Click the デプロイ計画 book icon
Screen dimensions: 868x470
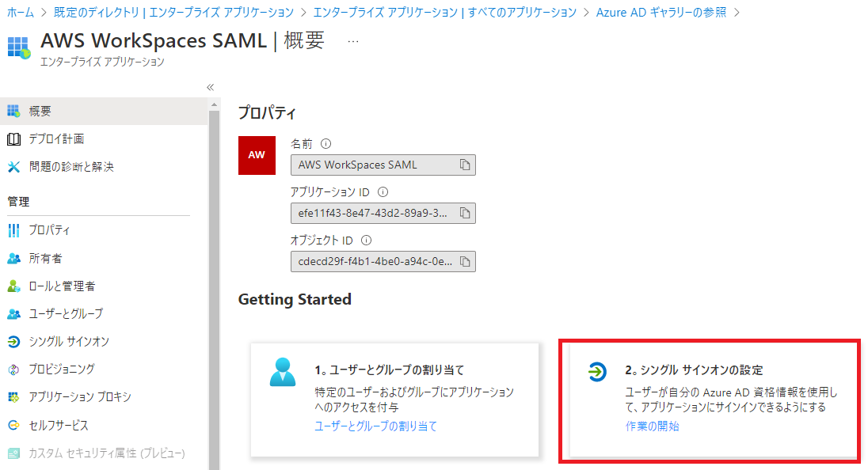pyautogui.click(x=13, y=138)
